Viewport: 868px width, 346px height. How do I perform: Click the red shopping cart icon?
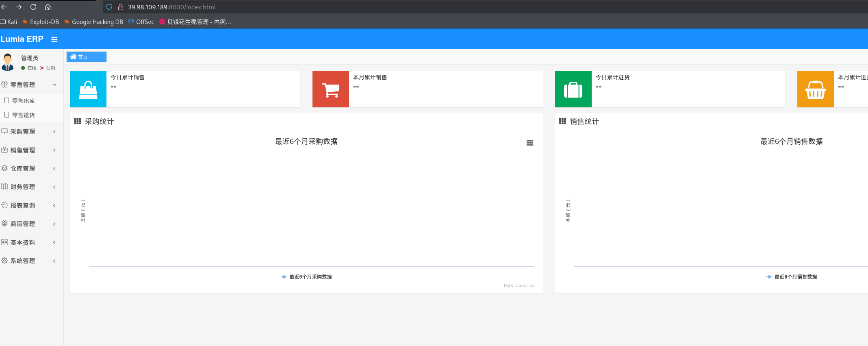tap(331, 89)
